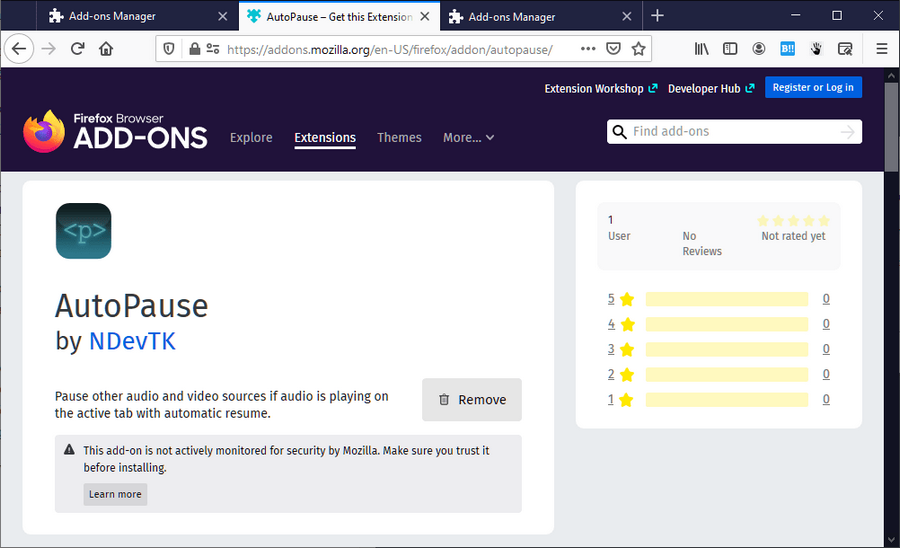Go to Firefox home page icon
The width and height of the screenshot is (900, 548).
[106, 49]
